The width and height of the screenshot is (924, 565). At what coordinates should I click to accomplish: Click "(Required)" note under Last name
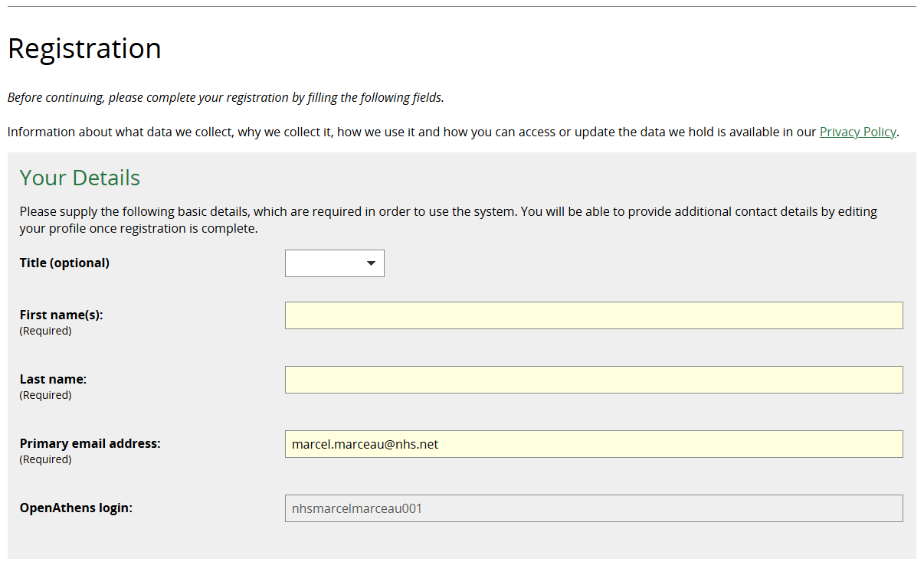(45, 395)
